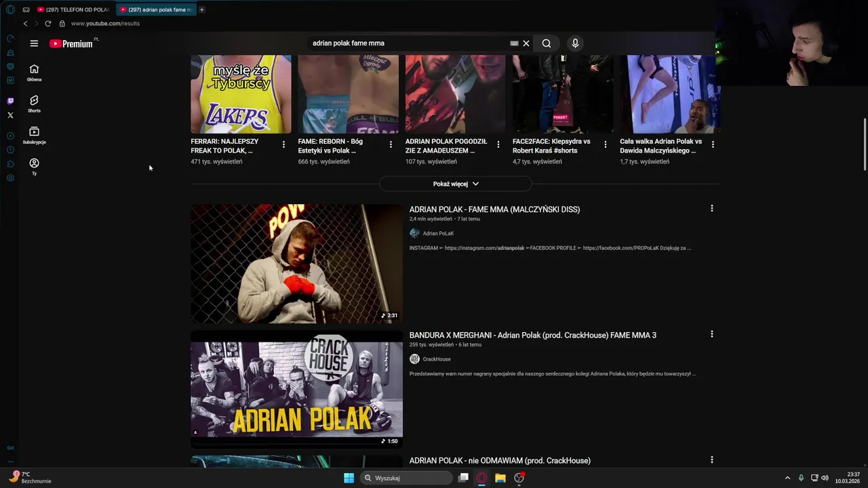Click the Opera GX menu logo

(x=10, y=9)
